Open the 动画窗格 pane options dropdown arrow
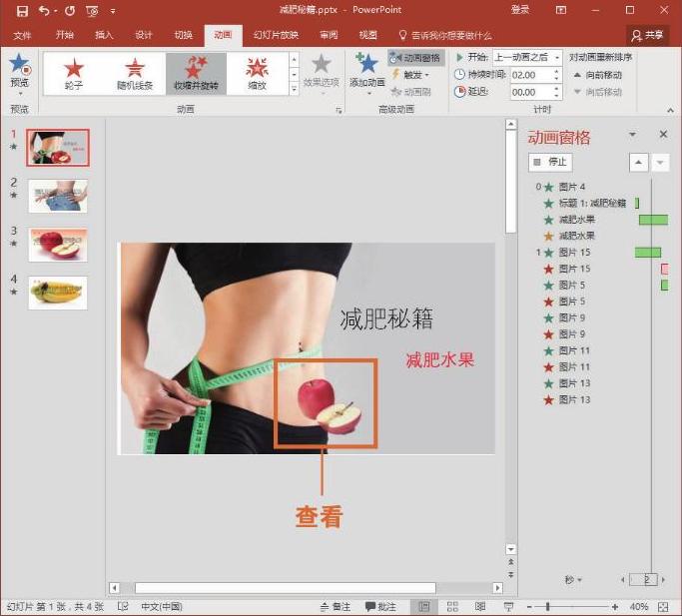The height and width of the screenshot is (616, 682). (632, 135)
